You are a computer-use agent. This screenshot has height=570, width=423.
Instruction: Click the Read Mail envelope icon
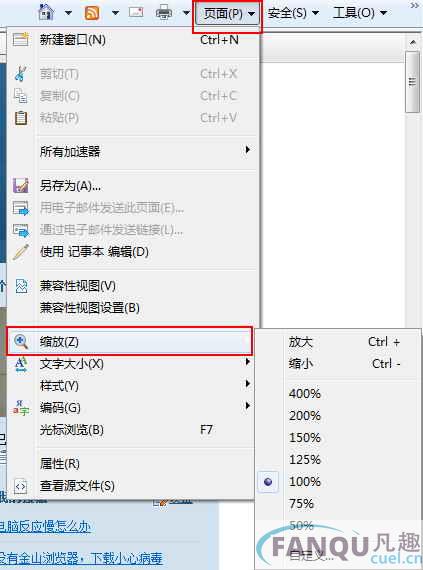click(136, 12)
